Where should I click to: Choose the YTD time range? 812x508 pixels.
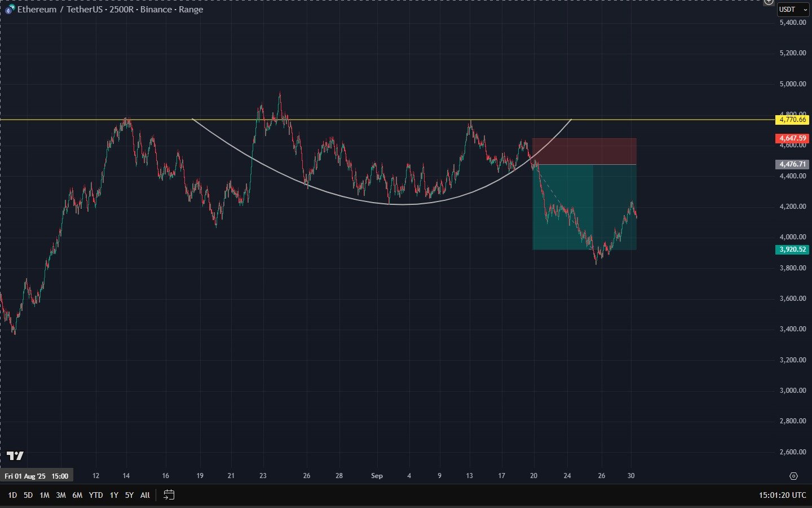(x=96, y=495)
